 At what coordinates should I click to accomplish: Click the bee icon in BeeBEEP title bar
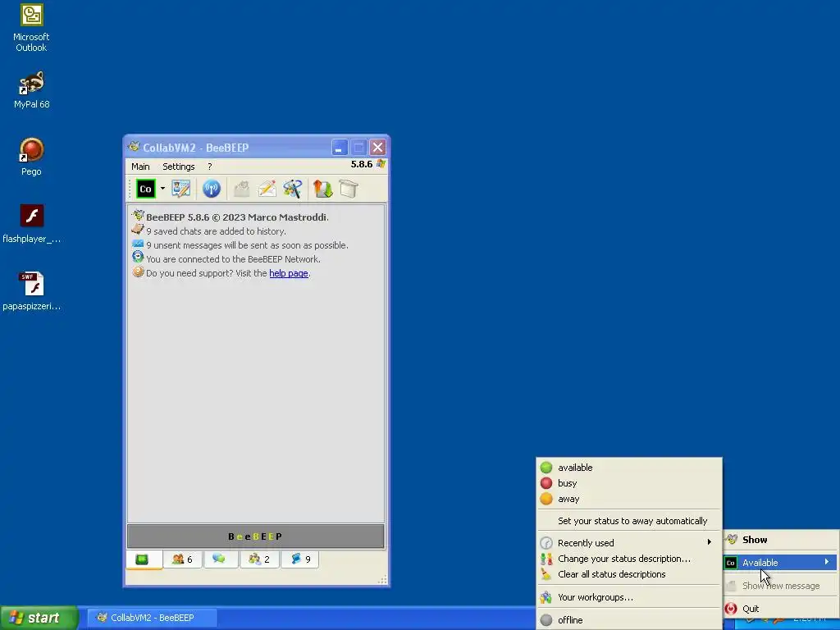[134, 147]
